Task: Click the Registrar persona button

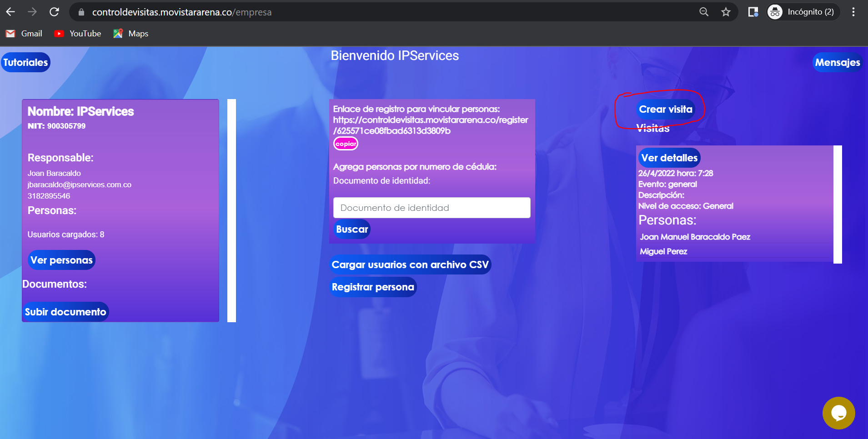Action: [373, 287]
